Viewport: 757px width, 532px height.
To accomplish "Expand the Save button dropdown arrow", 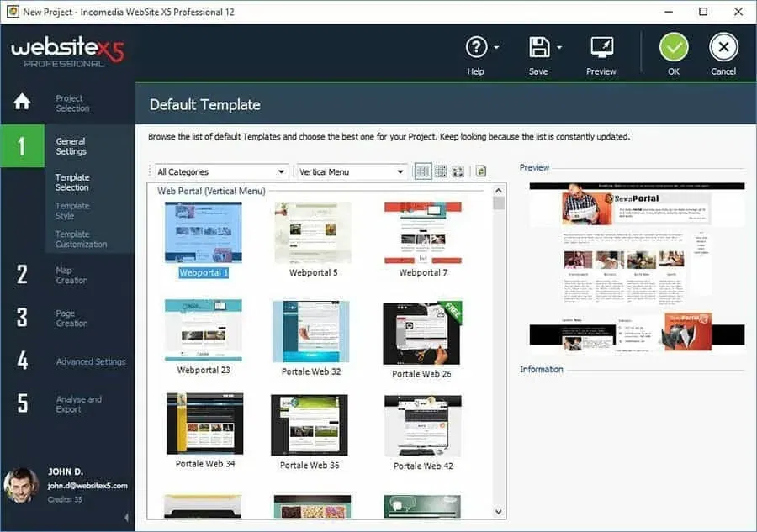I will [x=559, y=47].
